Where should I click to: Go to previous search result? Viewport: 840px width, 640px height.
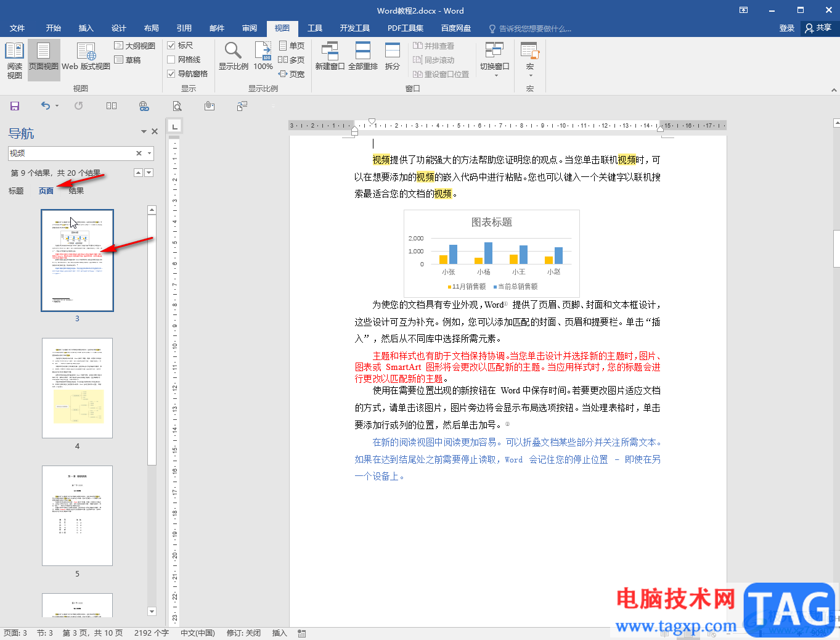139,173
